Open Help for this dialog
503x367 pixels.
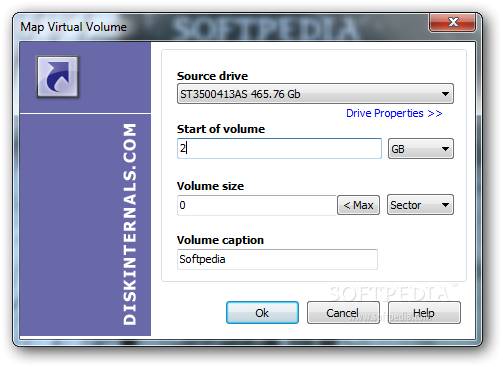[x=424, y=313]
